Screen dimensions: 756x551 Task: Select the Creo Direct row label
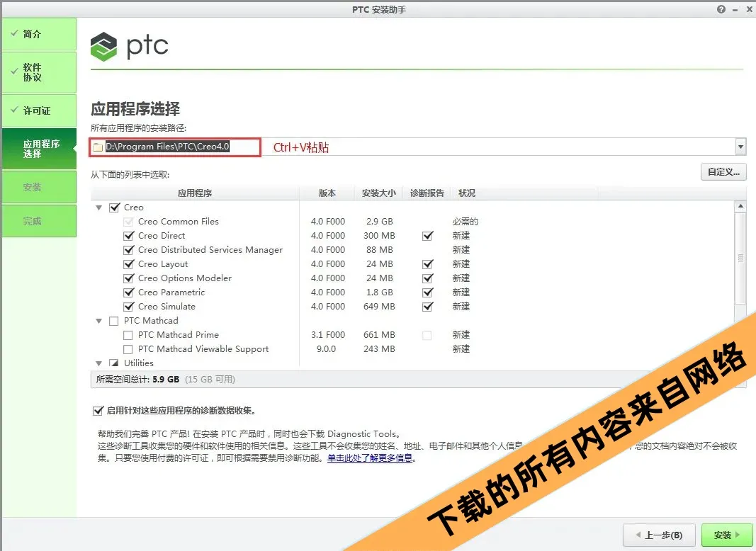tap(162, 236)
